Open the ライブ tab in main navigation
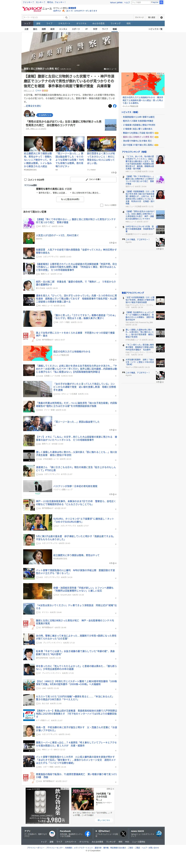Viewport: 186px width, 868px height. tap(49, 24)
